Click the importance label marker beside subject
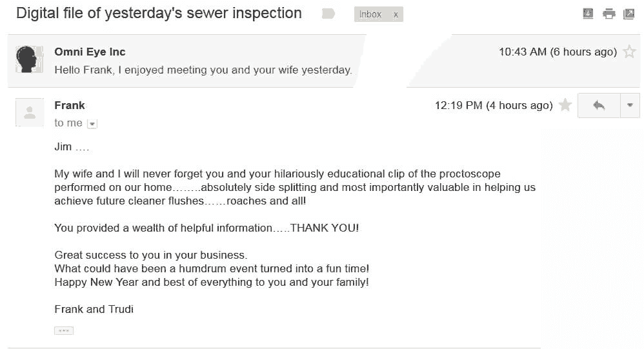The height and width of the screenshot is (349, 644). click(328, 14)
